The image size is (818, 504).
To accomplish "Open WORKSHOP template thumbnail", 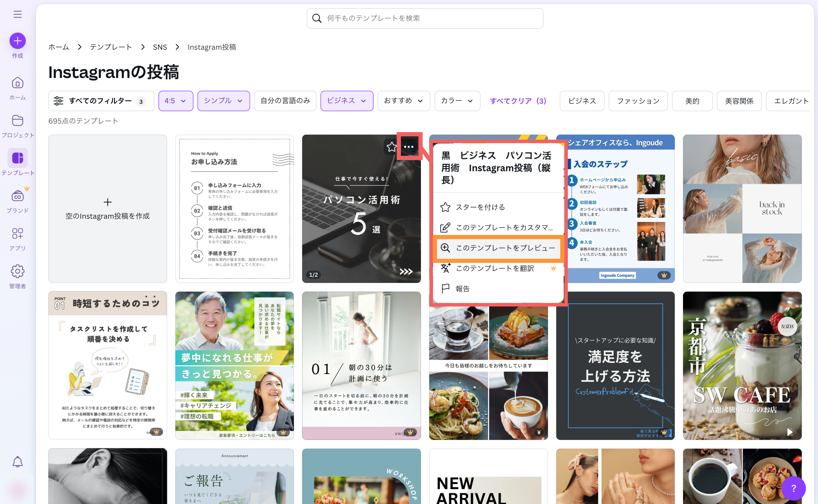I will (x=361, y=476).
